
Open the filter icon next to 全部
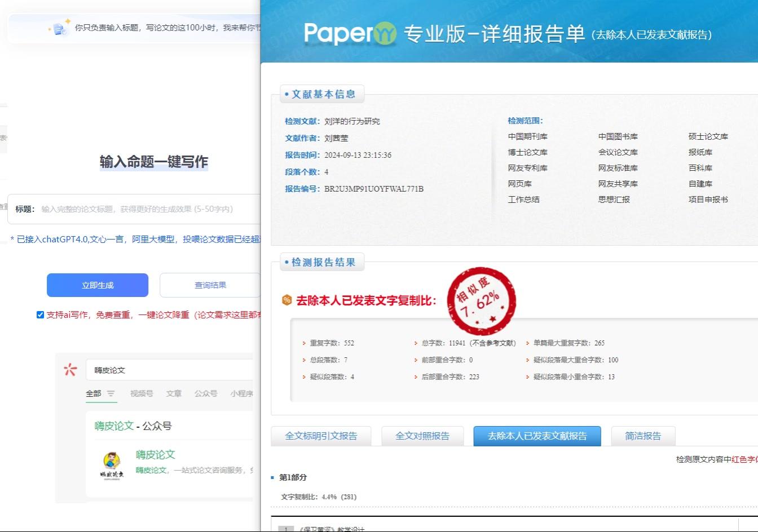pos(111,393)
